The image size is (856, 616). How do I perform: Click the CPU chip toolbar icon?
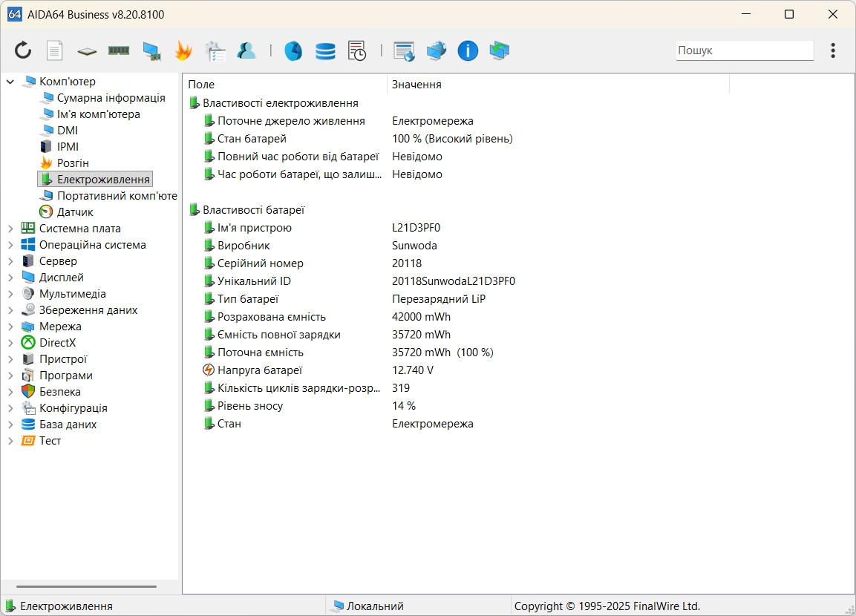pyautogui.click(x=87, y=50)
